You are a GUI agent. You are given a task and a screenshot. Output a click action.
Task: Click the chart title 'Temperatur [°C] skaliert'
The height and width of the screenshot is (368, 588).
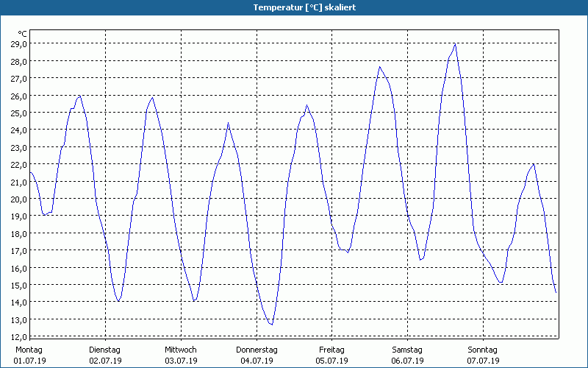294,7
